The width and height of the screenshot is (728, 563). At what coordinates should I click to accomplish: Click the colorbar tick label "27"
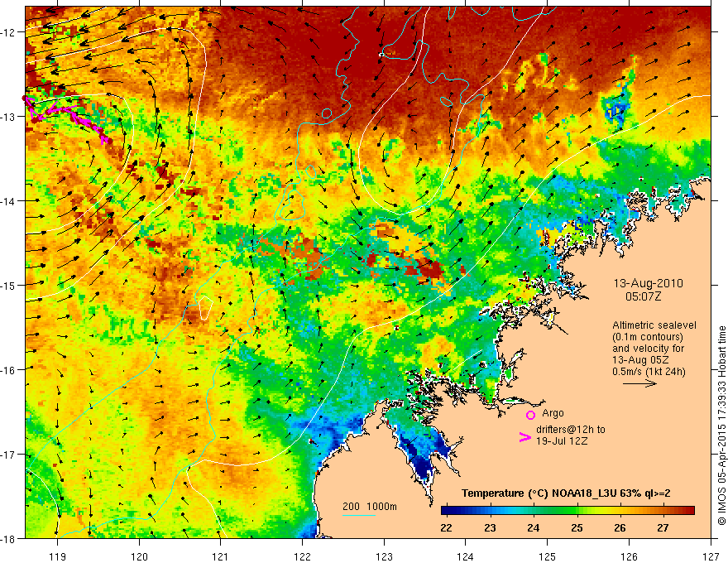click(x=663, y=527)
